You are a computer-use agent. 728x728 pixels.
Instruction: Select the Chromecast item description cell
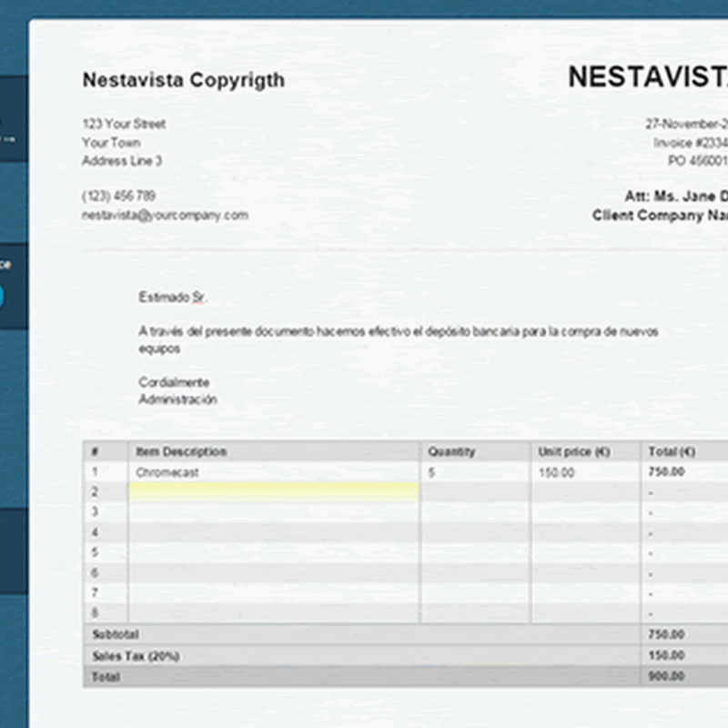(273, 473)
